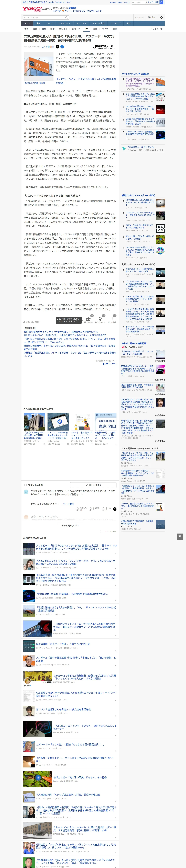Open the ライブ navigation tab
The image size is (186, 868).
point(49,24)
